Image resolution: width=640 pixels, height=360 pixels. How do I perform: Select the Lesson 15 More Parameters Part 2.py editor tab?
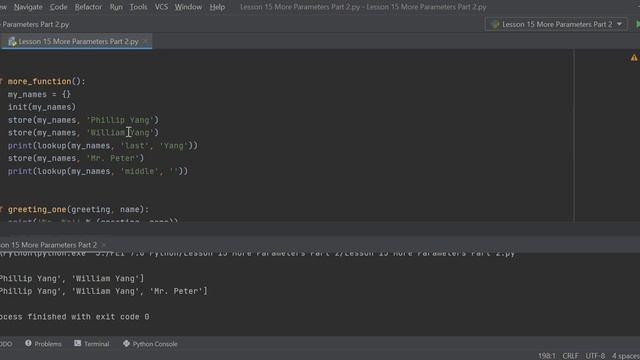(78, 42)
